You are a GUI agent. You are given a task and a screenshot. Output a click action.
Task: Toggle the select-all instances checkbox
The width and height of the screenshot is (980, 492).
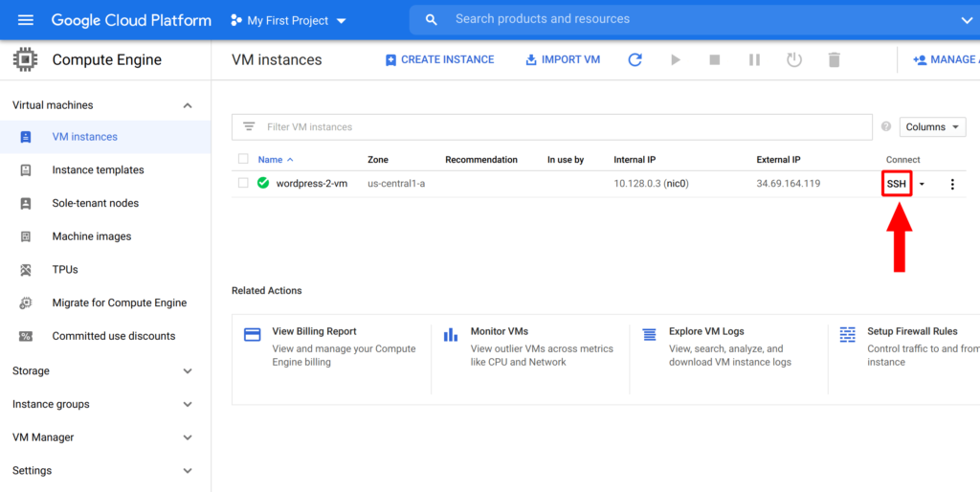[x=243, y=160]
